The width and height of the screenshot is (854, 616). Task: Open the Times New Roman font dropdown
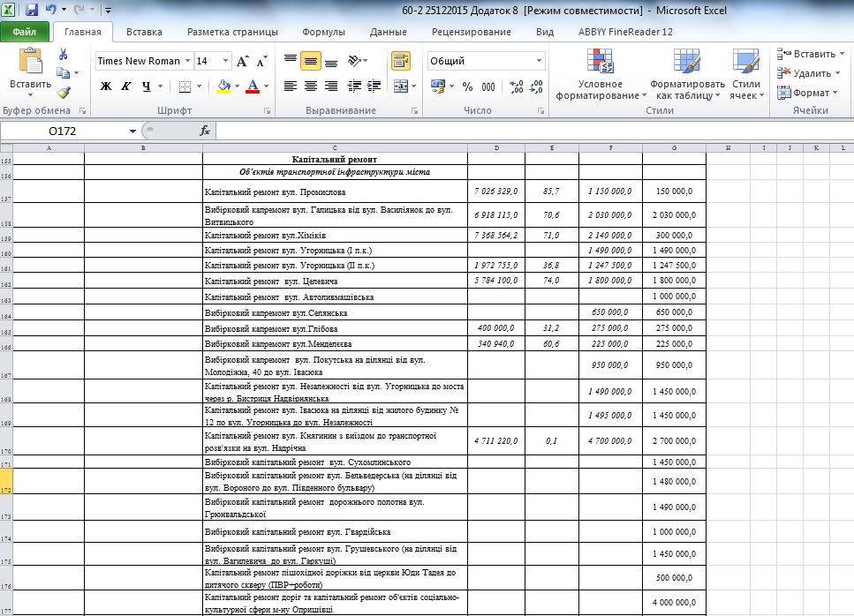pos(187,61)
